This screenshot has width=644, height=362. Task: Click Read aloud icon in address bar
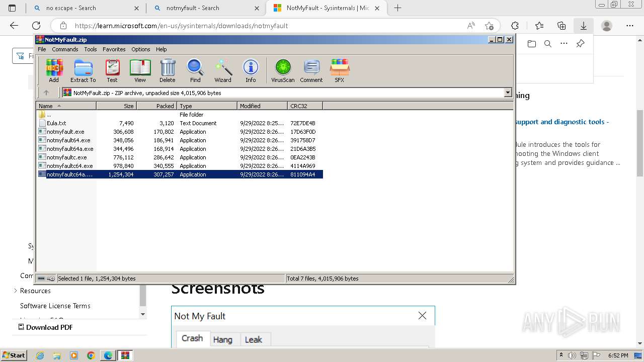471,26
